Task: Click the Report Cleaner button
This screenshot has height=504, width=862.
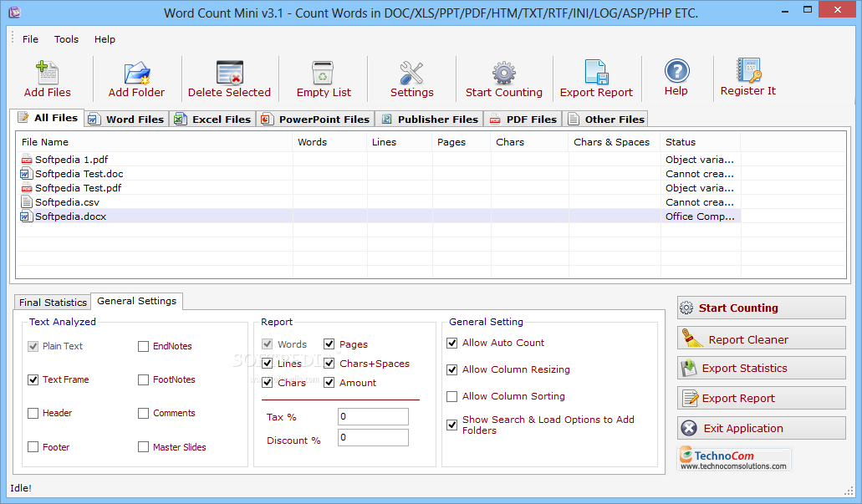Action: (x=762, y=338)
